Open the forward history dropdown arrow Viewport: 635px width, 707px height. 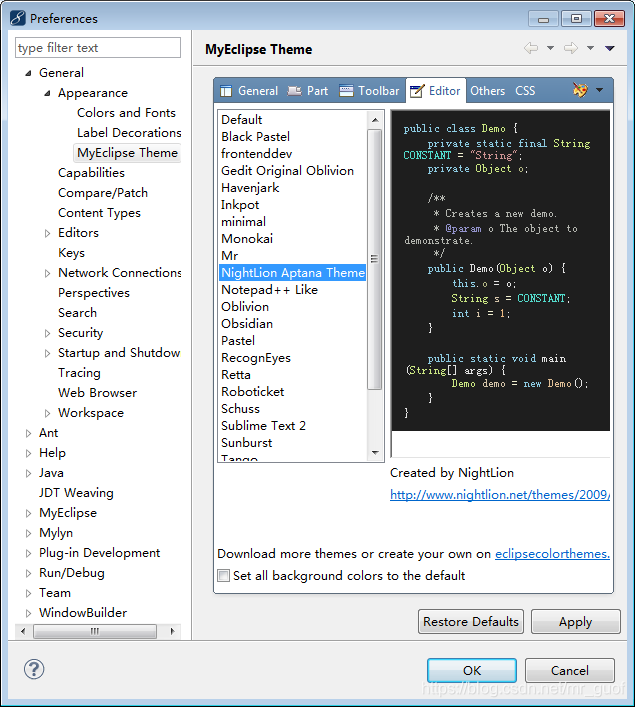pos(590,48)
